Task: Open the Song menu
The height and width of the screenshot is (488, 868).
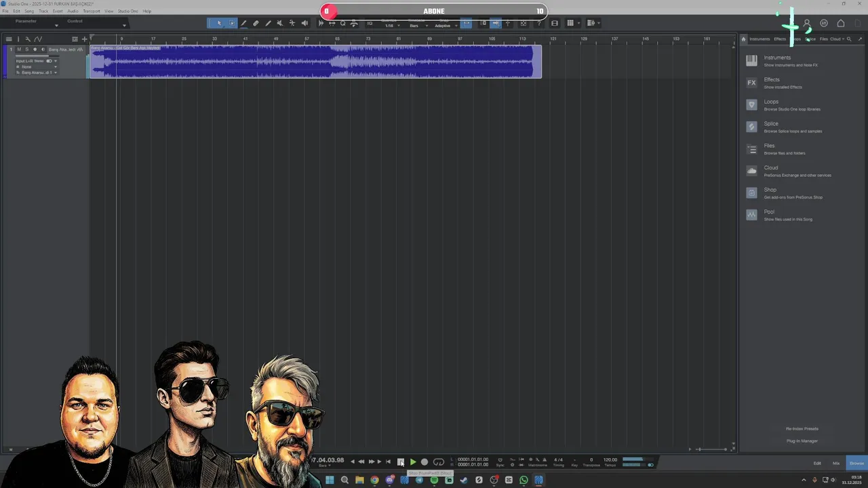Action: tap(29, 12)
